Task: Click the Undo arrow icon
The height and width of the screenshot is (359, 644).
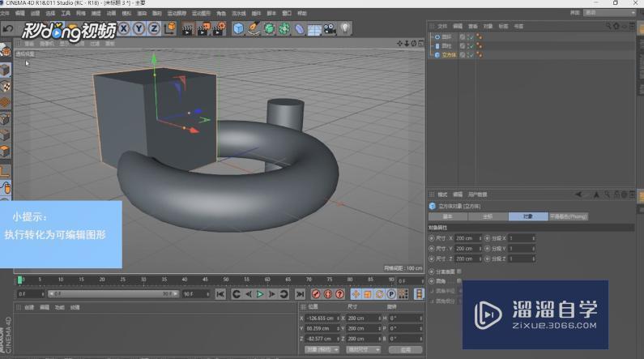Action: (8, 28)
